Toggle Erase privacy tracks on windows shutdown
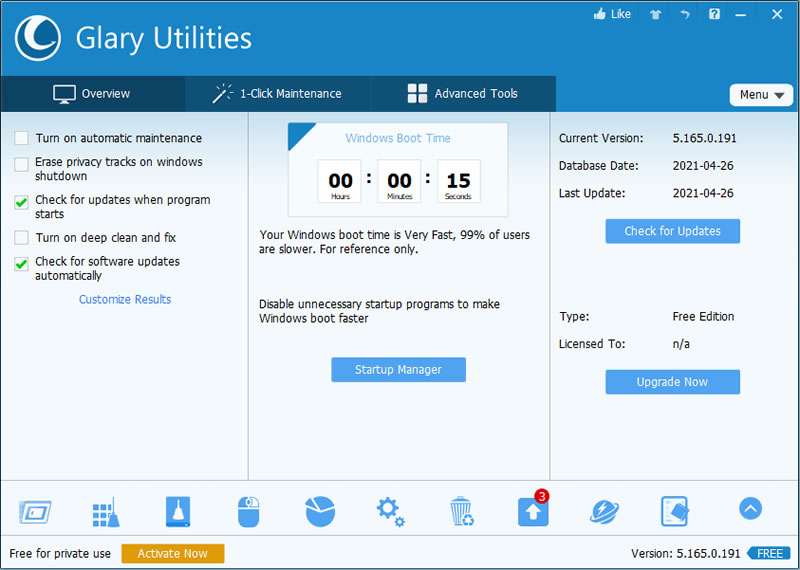Viewport: 800px width, 570px height. click(21, 165)
